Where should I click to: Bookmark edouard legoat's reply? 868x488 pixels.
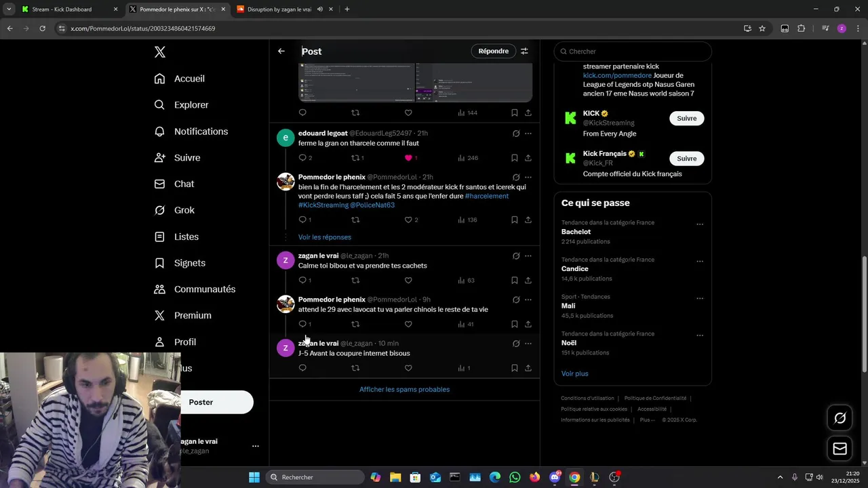click(515, 158)
